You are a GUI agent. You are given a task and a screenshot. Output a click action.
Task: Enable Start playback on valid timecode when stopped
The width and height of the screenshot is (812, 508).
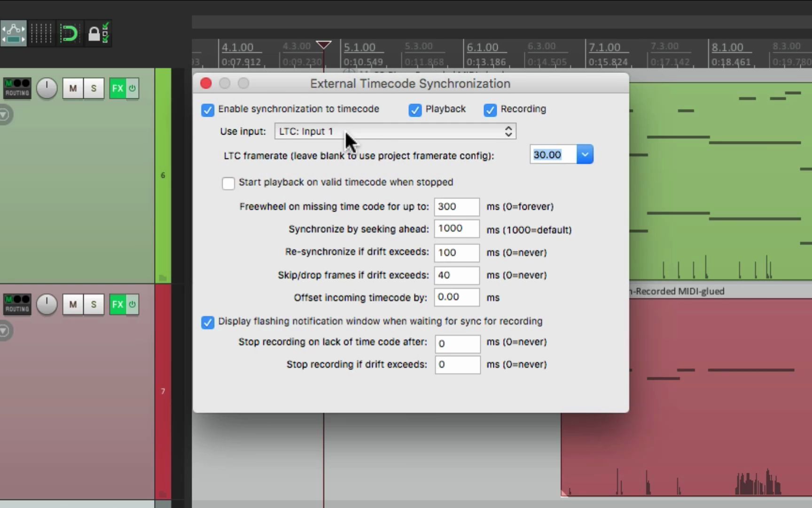(228, 183)
